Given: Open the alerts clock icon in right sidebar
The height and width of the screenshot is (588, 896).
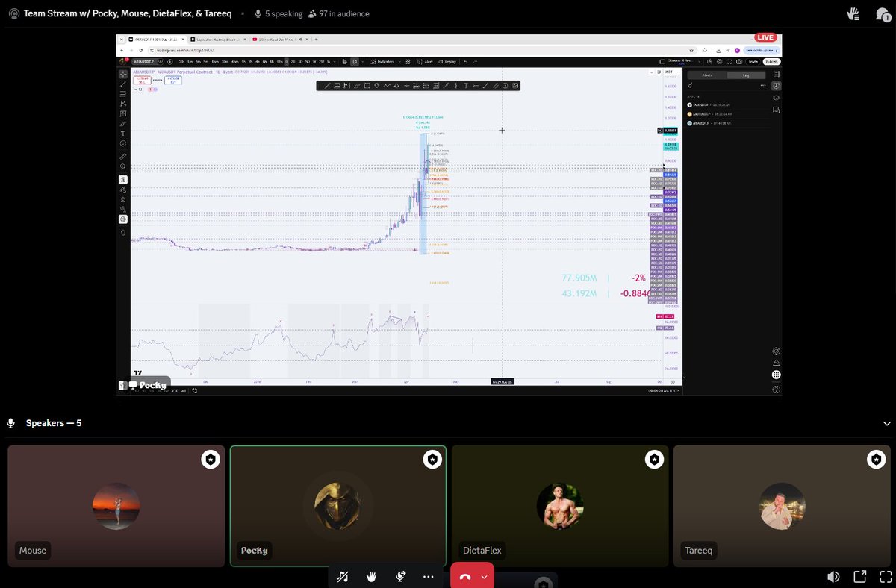Looking at the screenshot, I should 777,86.
